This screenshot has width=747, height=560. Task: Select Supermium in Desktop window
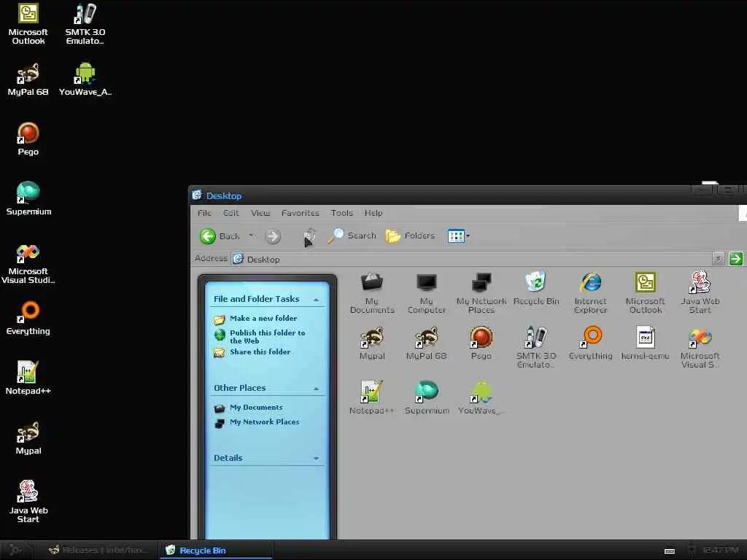[426, 397]
